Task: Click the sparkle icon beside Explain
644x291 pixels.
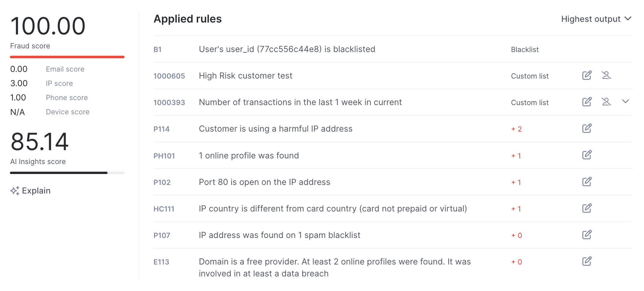Action: (x=15, y=191)
